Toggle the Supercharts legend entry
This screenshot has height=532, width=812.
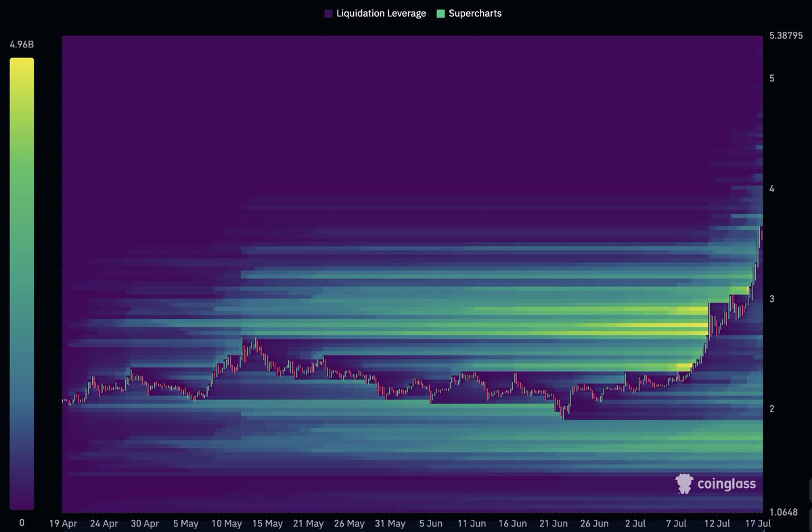(x=469, y=14)
